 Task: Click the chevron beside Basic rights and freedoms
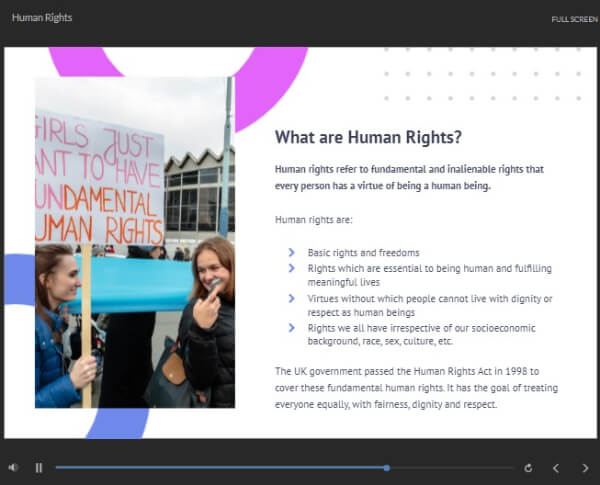click(x=292, y=252)
